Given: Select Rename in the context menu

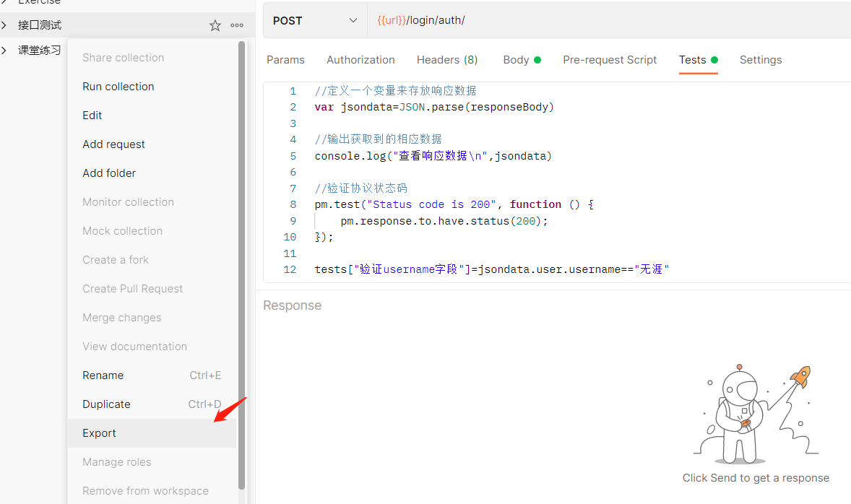Looking at the screenshot, I should click(152, 375).
